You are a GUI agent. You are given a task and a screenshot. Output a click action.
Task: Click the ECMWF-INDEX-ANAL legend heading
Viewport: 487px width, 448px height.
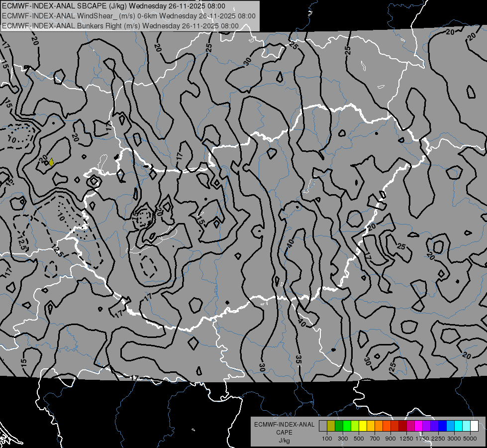click(x=284, y=425)
